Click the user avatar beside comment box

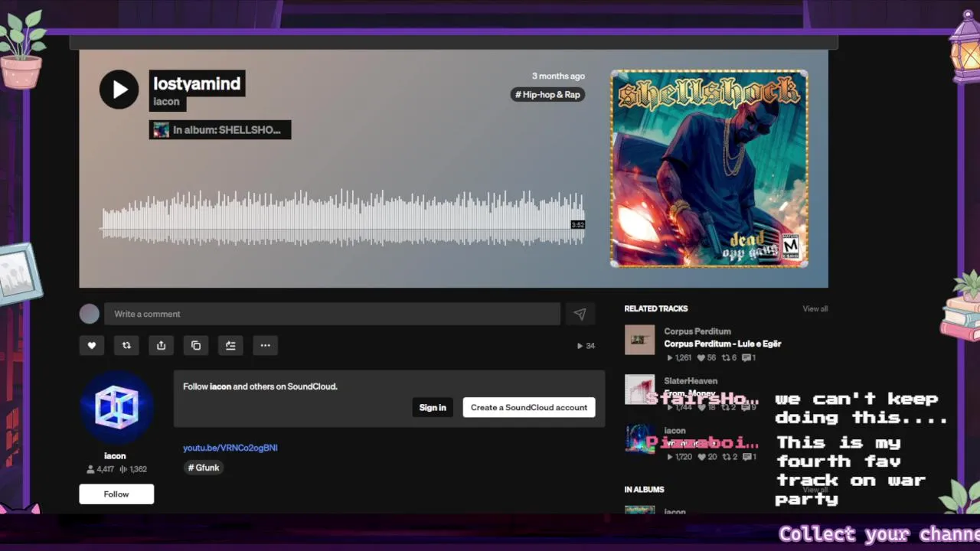point(90,314)
